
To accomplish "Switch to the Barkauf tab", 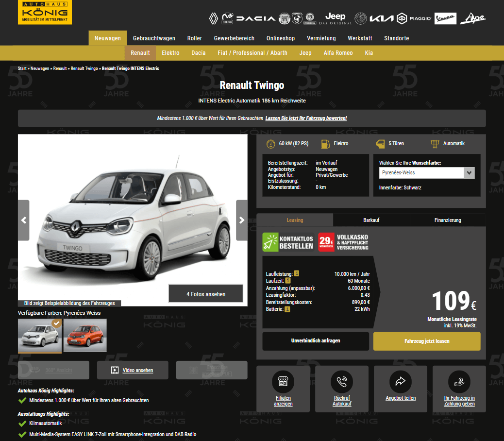I will click(371, 220).
